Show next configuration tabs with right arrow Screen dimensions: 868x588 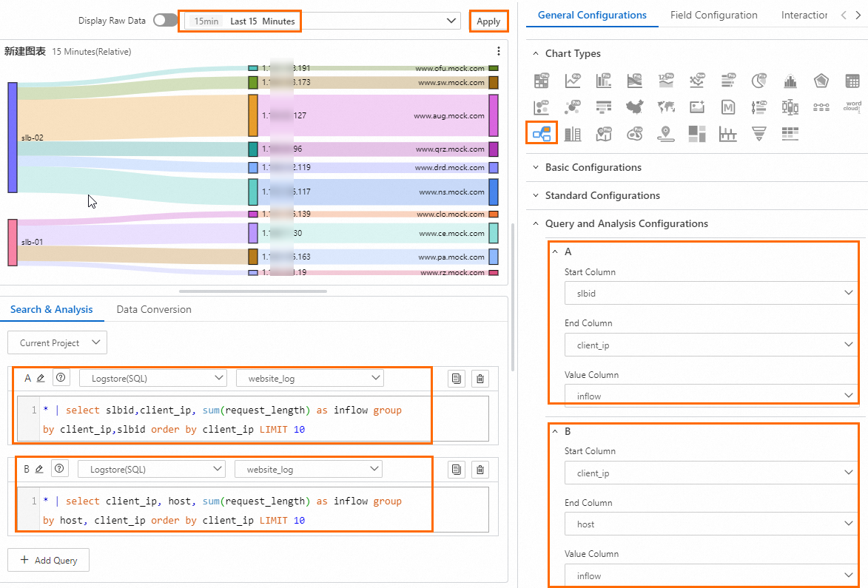tap(858, 16)
